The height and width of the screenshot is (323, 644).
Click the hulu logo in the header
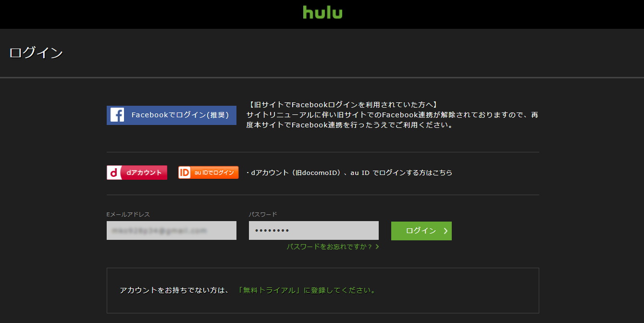322,12
